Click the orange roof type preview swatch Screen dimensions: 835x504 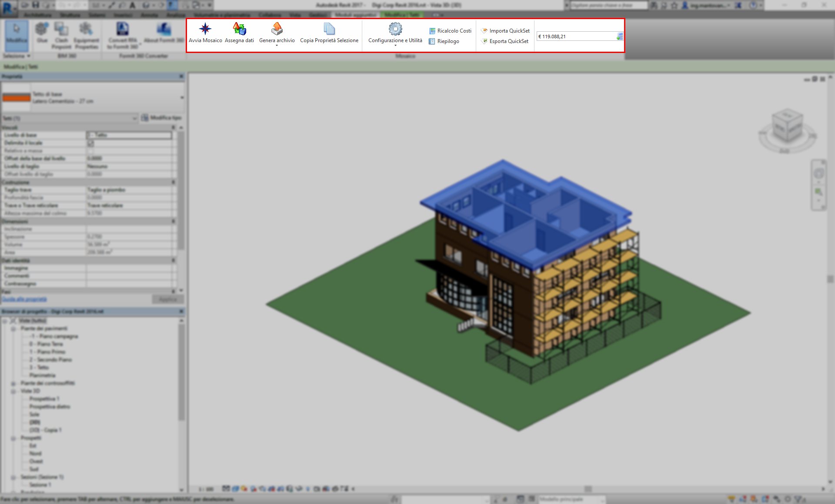click(17, 98)
